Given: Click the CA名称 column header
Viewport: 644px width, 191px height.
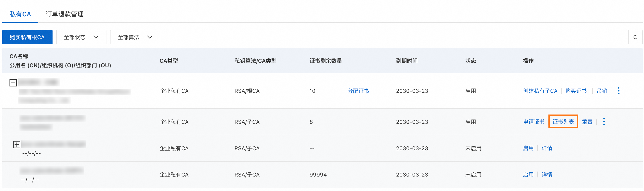Looking at the screenshot, I should pos(19,56).
